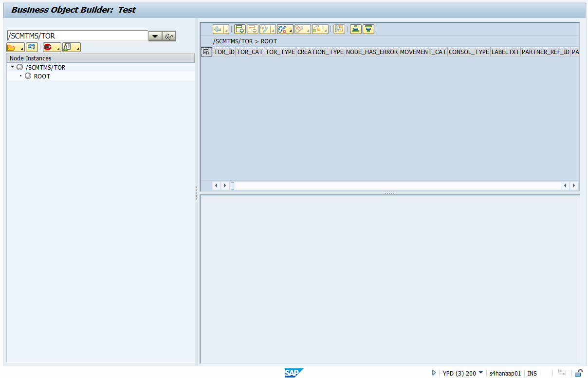
Task: Click the green and orange hierarchy icon
Action: [x=318, y=29]
